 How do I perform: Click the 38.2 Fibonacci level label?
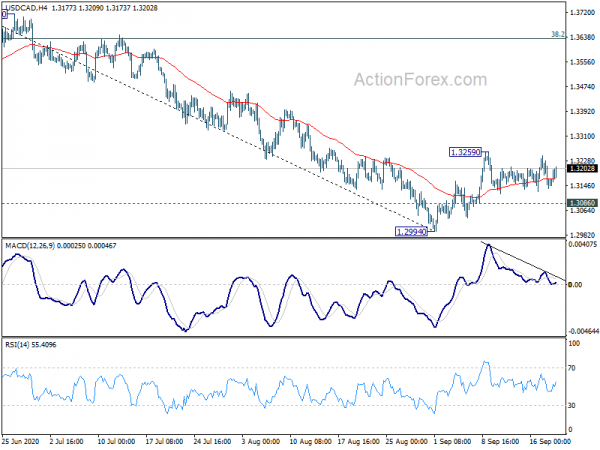click(x=558, y=34)
